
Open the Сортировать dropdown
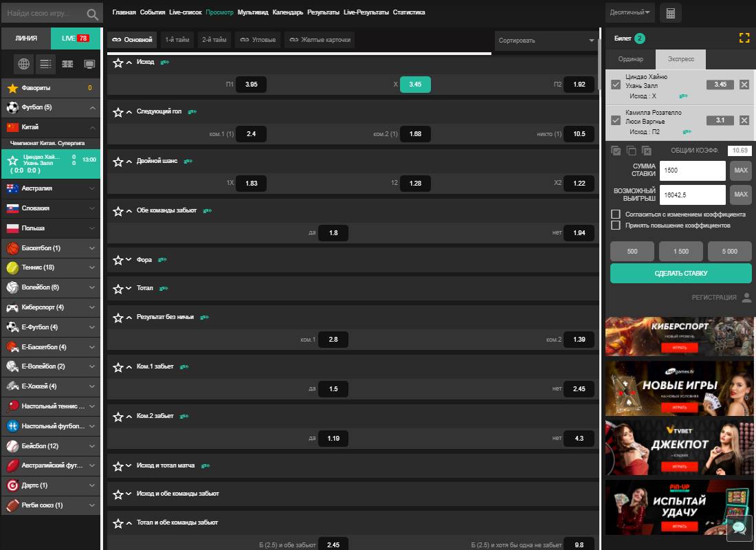(x=546, y=41)
